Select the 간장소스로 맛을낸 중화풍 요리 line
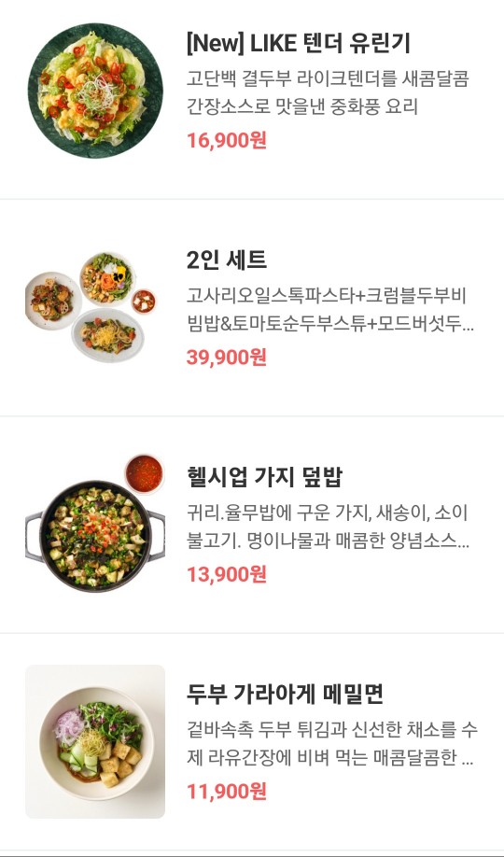Screen dimensions: 504x857 302,106
